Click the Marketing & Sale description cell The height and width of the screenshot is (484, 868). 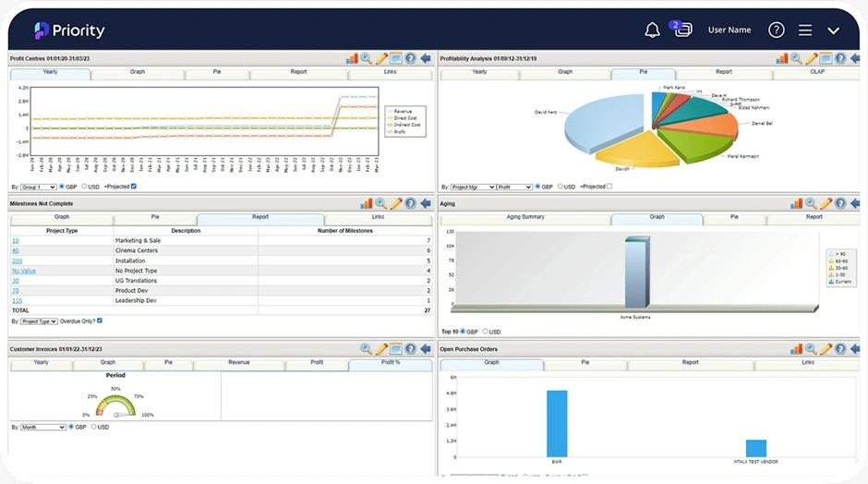tap(186, 241)
